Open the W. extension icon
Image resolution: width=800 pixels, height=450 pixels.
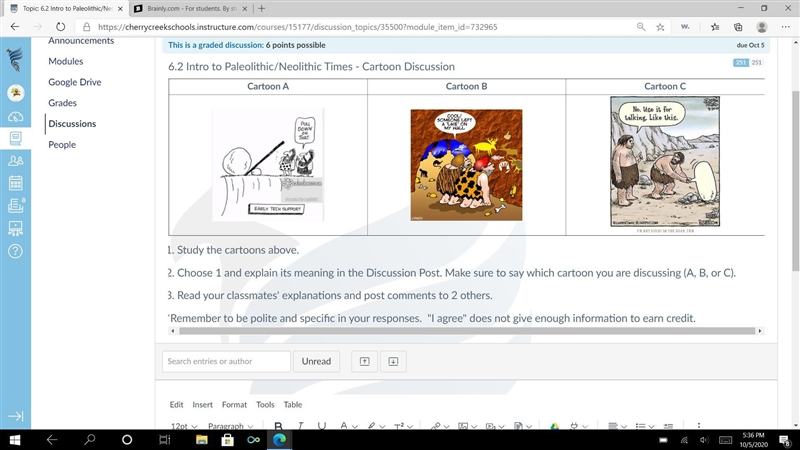coord(685,27)
